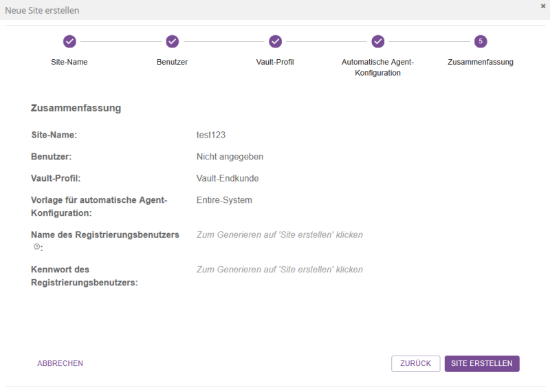Click the Benutzer: field label
550x392 pixels.
(51, 157)
